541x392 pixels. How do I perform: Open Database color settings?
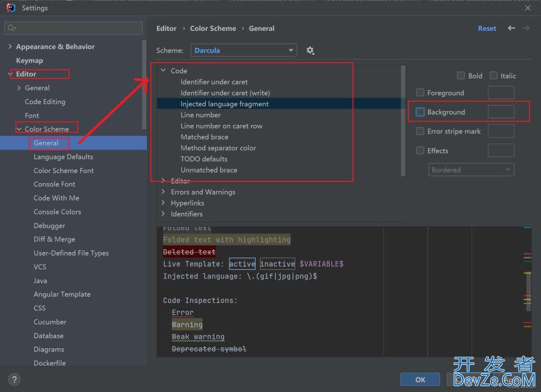pos(49,335)
